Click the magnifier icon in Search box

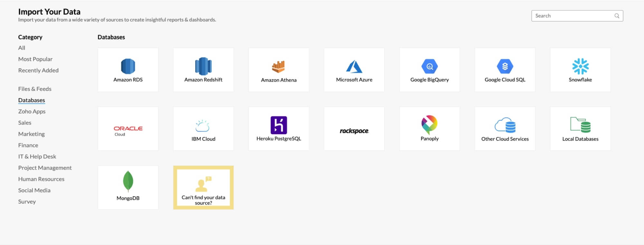(617, 16)
